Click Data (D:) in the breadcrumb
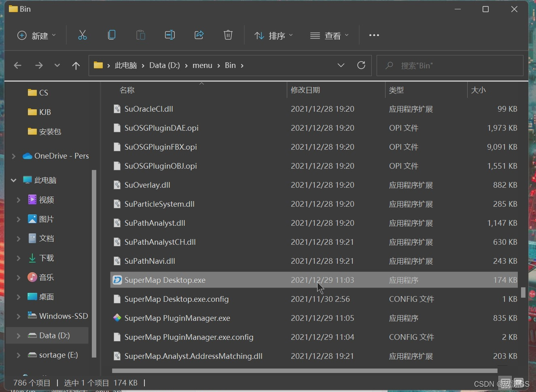 pos(165,65)
